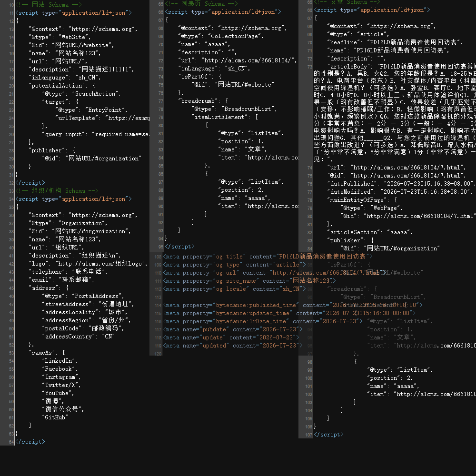Image resolution: width=476 pixels, height=476 pixels.
Task: Click the "streetAddress": "街道地址" line
Action: (88, 304)
